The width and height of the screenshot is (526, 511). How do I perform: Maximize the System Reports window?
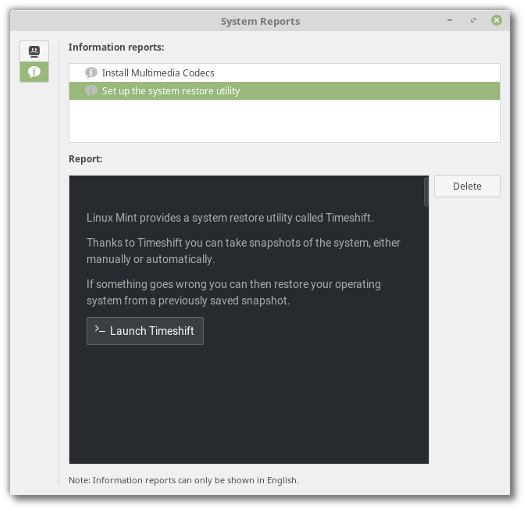(x=473, y=21)
